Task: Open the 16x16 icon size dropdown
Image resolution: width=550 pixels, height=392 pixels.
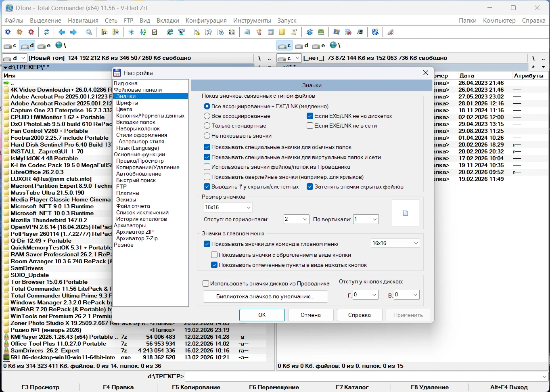Action: pyautogui.click(x=228, y=208)
